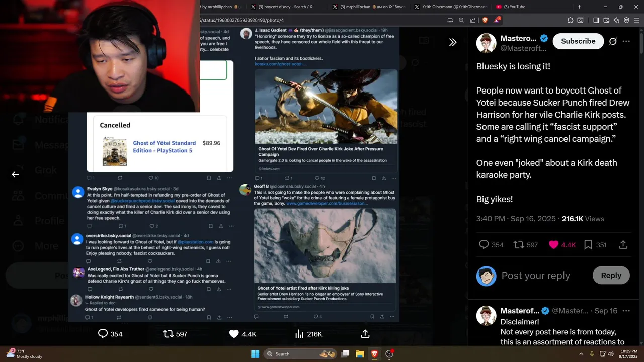
Task: Switch to the mrphillipchan on X tab
Action: [368, 7]
